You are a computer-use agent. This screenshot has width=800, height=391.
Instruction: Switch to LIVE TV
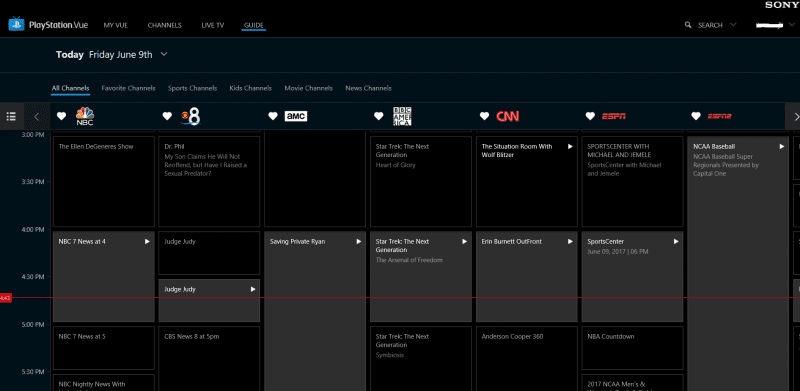(x=212, y=25)
